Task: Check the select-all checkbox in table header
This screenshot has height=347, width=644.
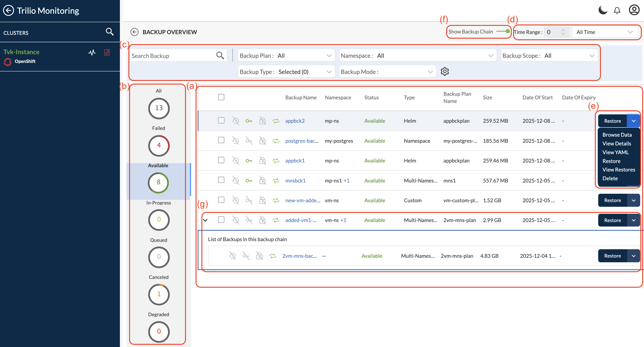Action: [x=221, y=97]
